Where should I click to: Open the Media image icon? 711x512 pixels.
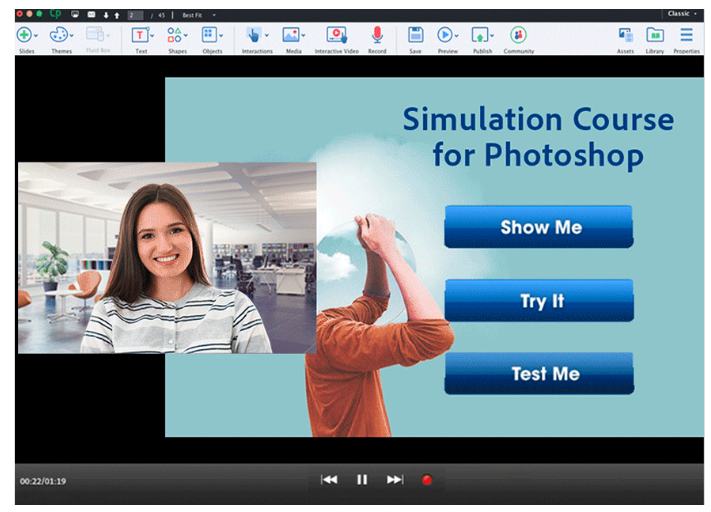tap(291, 35)
